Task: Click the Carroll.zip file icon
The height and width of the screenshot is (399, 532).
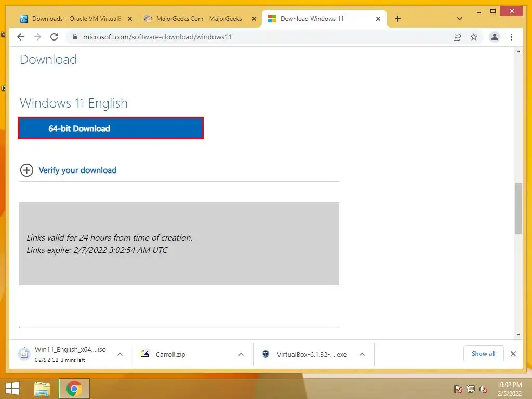Action: click(x=145, y=354)
